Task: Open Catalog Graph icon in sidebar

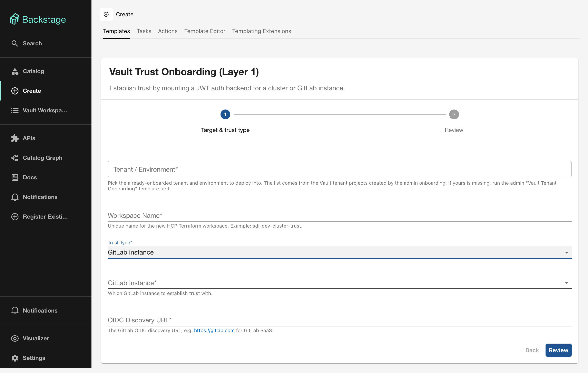Action: 15,158
